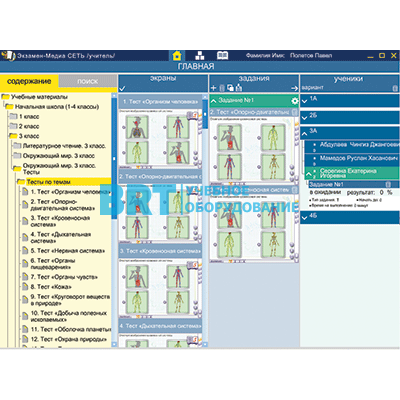The height and width of the screenshot is (400, 400).
Task: Click the checkmark icon under Экраны
Action: [122, 88]
